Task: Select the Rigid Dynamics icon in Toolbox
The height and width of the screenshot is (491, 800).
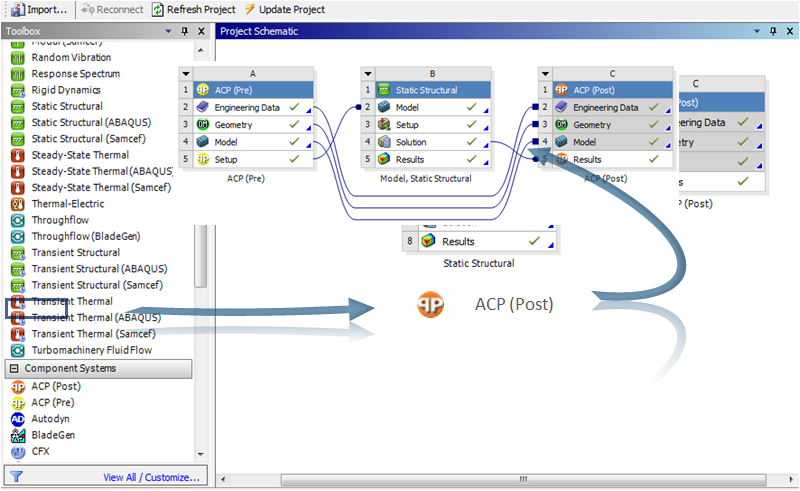Action: [18, 90]
